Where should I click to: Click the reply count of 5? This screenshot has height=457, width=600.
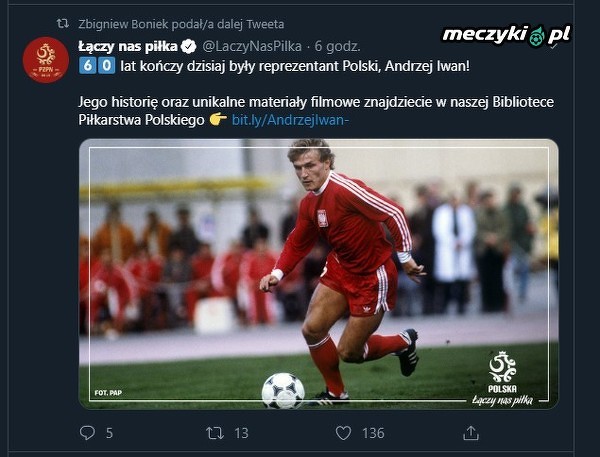tap(109, 433)
